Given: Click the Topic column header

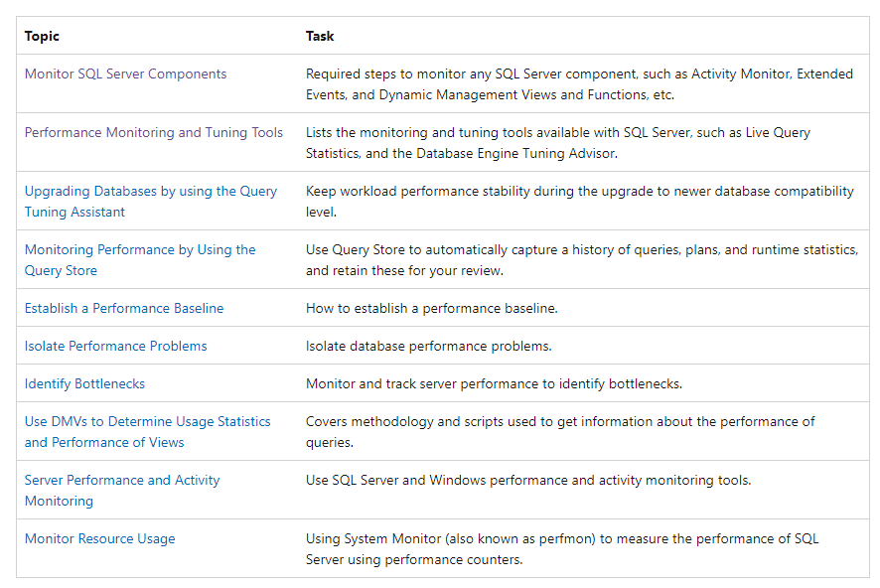Looking at the screenshot, I should pyautogui.click(x=42, y=37).
